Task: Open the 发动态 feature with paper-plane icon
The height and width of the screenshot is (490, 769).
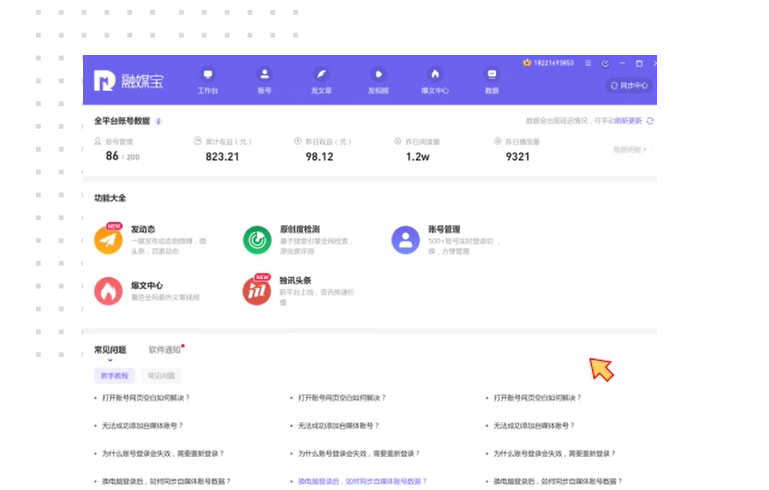Action: (x=151, y=239)
